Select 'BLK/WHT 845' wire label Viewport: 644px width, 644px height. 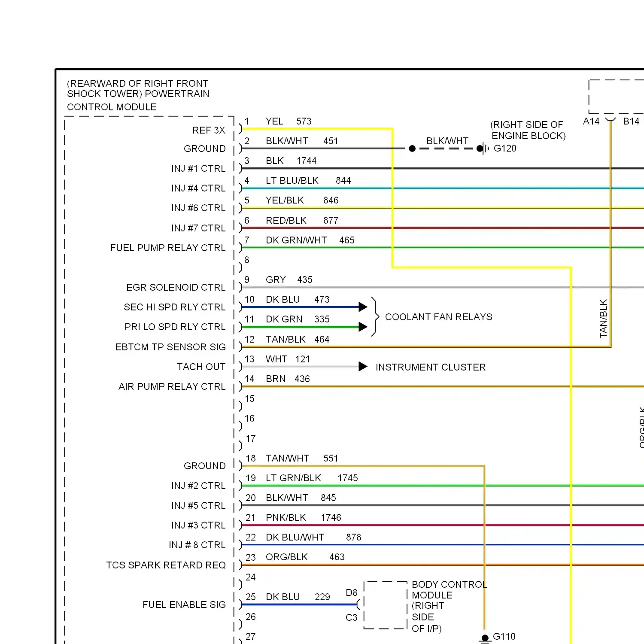301,498
